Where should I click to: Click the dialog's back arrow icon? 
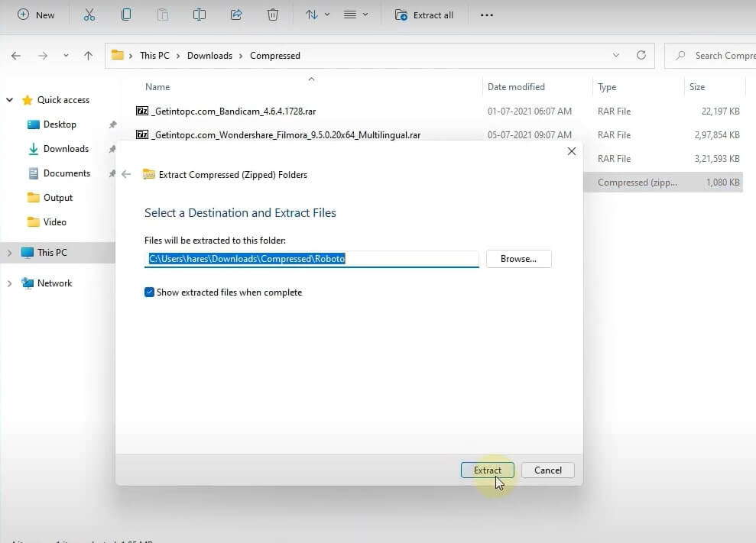click(126, 174)
